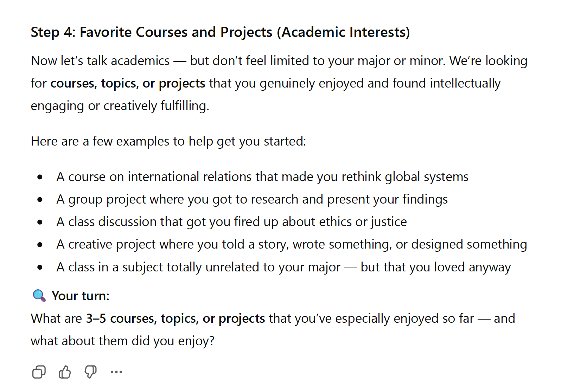Click the bold '3–5 courses, topics, or projects' text

[175, 319]
